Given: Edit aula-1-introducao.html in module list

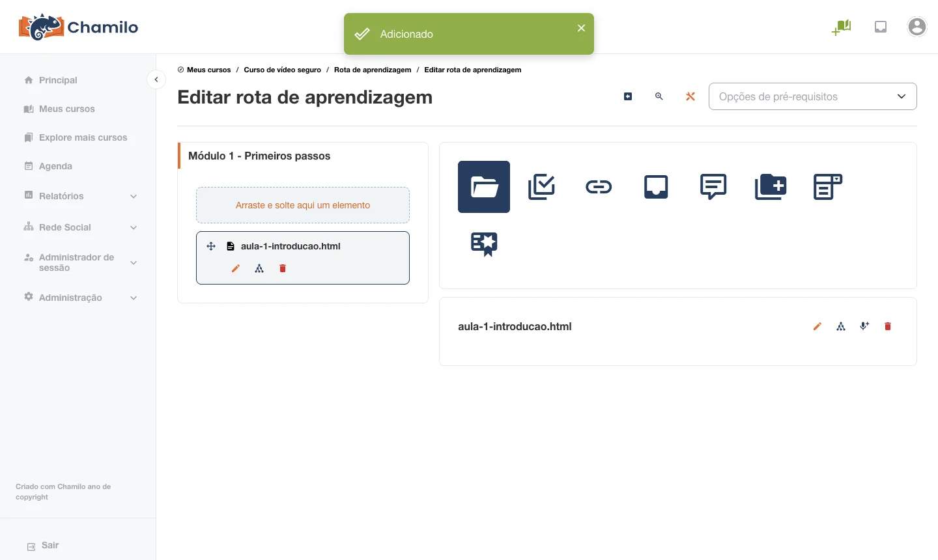Looking at the screenshot, I should pyautogui.click(x=236, y=268).
